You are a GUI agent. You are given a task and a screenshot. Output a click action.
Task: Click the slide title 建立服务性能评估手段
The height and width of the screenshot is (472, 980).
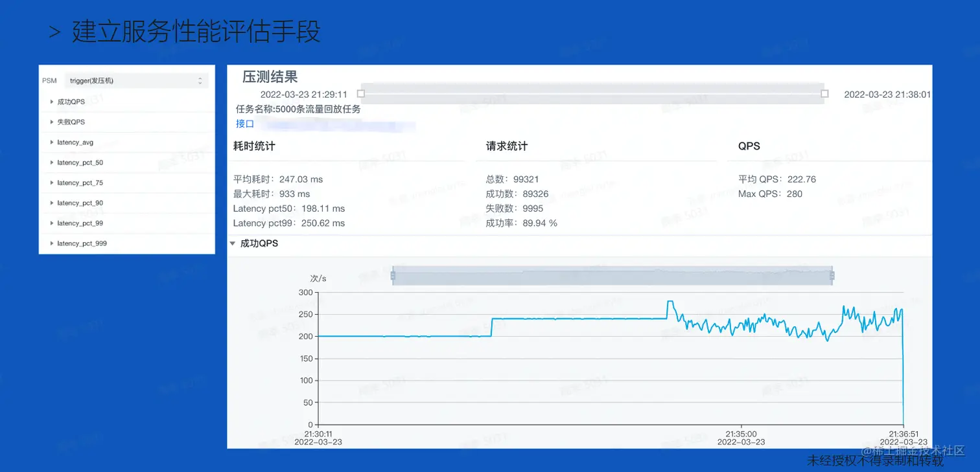[x=196, y=32]
